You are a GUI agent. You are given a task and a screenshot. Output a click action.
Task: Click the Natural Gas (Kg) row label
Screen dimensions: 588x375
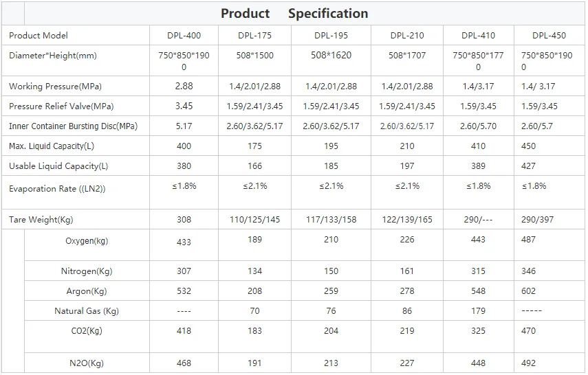click(x=87, y=311)
